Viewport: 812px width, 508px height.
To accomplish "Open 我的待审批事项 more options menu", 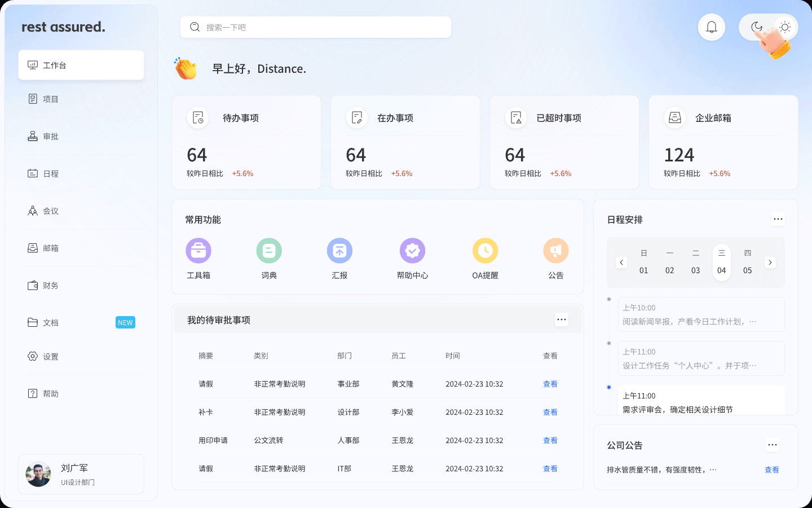I will point(562,319).
